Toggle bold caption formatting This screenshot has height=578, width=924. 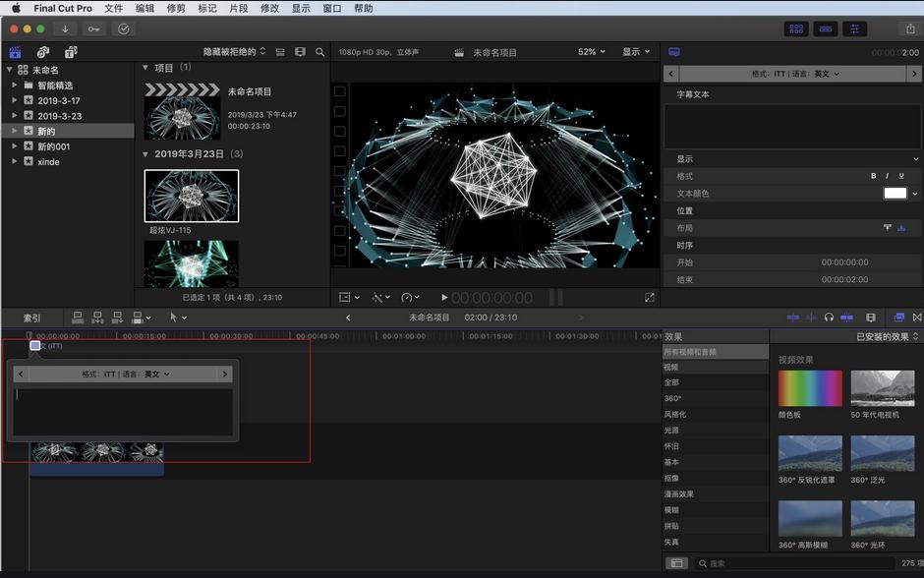click(874, 176)
